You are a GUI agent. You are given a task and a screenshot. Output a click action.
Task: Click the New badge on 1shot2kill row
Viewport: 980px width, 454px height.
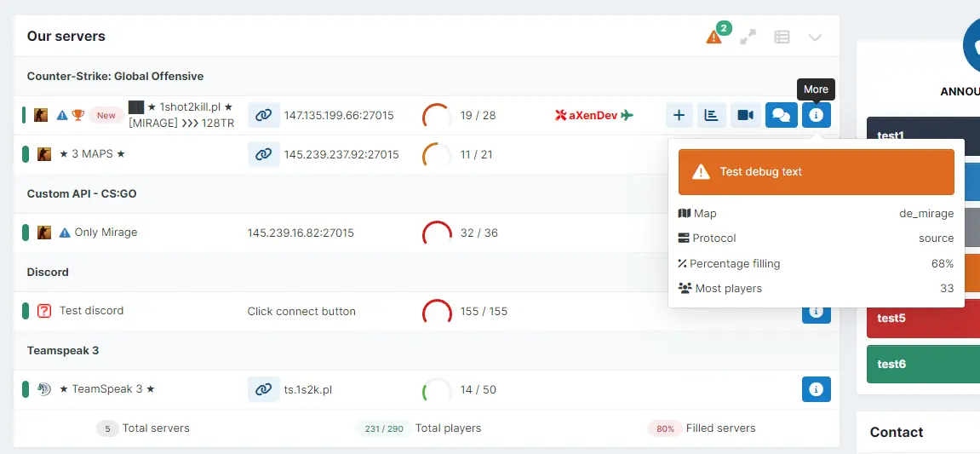pos(106,115)
